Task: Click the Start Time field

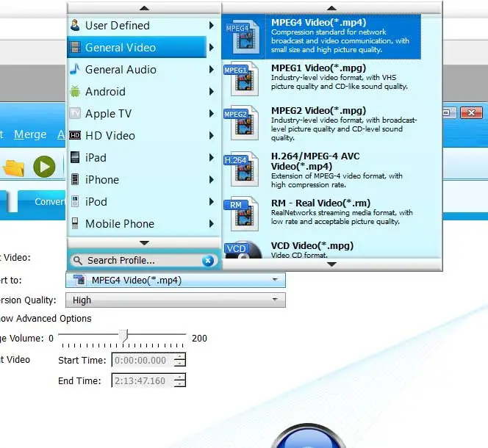Action: tap(143, 361)
